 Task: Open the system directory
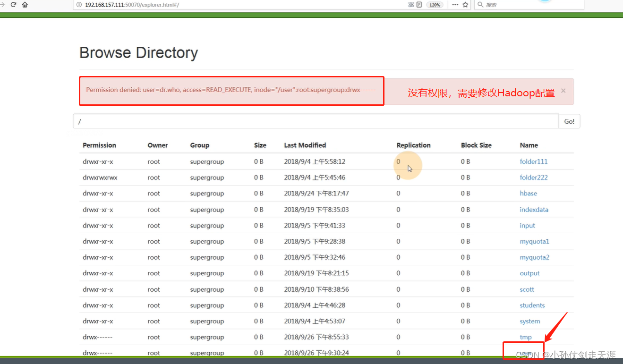[530, 322]
